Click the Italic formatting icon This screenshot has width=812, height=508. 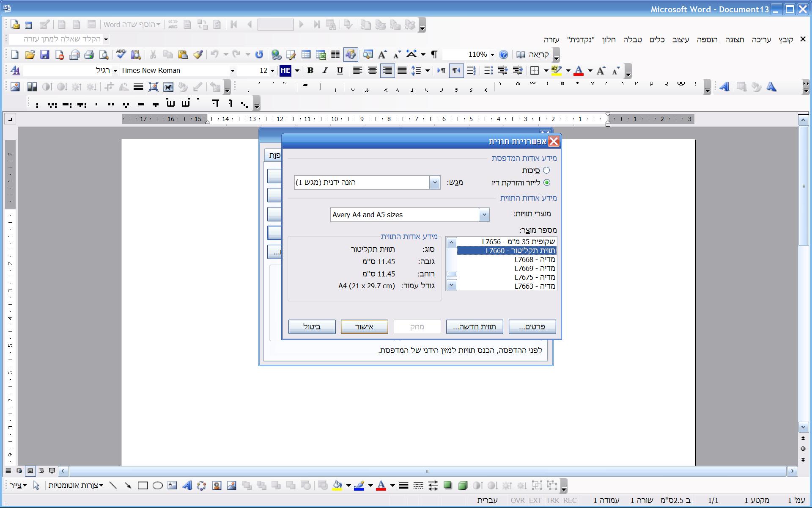point(325,71)
